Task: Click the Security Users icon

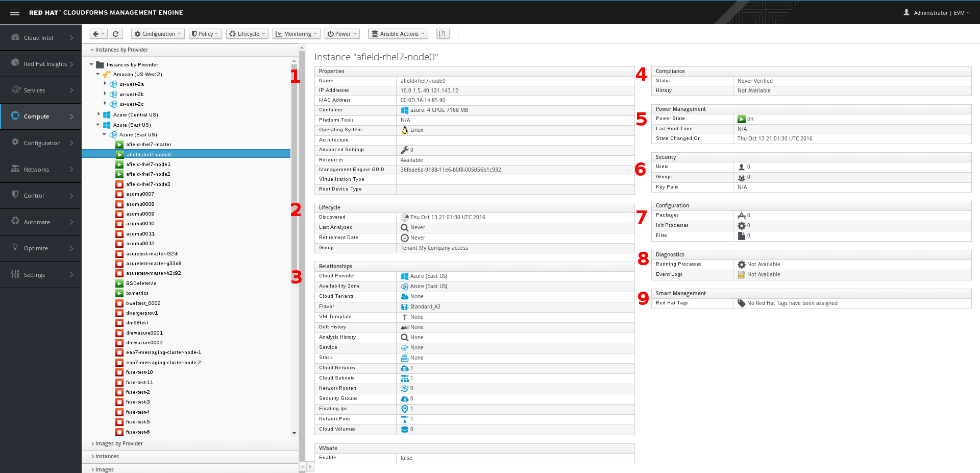Action: (x=742, y=167)
